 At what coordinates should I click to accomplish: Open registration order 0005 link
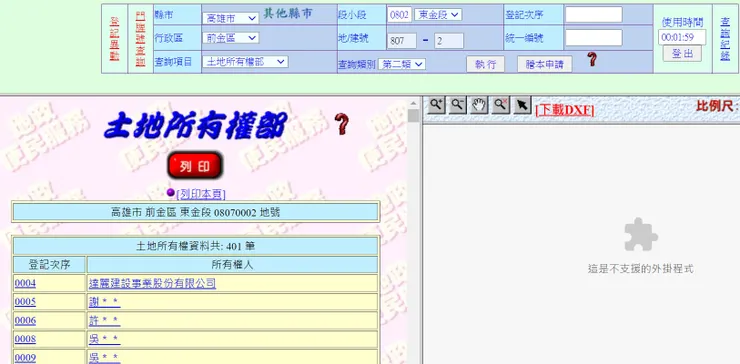[25, 302]
